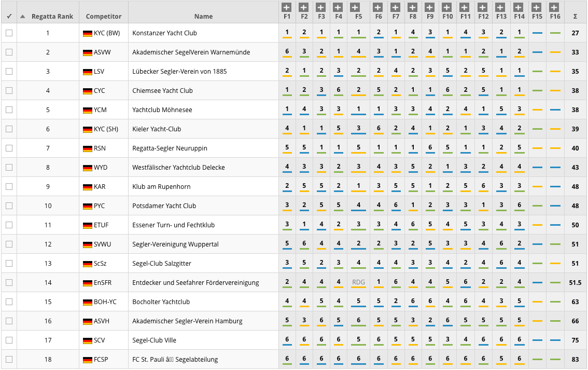
Task: Click the German flag next to LSV
Action: 88,72
